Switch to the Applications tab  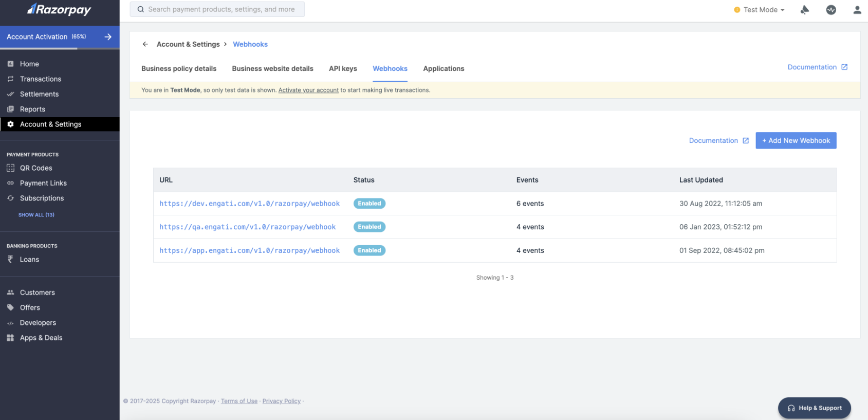click(x=444, y=68)
